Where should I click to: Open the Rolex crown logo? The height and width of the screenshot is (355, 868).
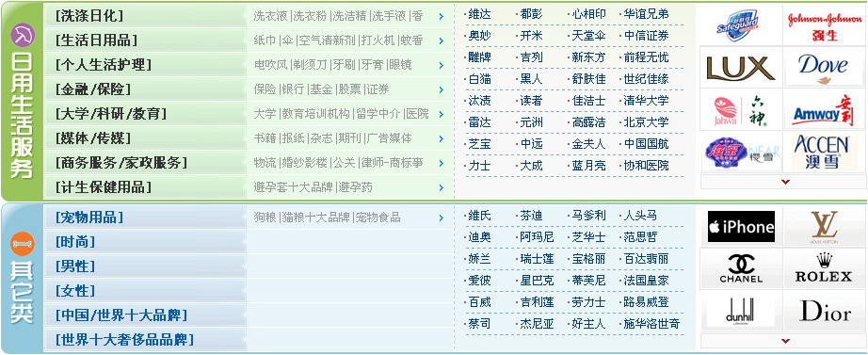pos(825,269)
